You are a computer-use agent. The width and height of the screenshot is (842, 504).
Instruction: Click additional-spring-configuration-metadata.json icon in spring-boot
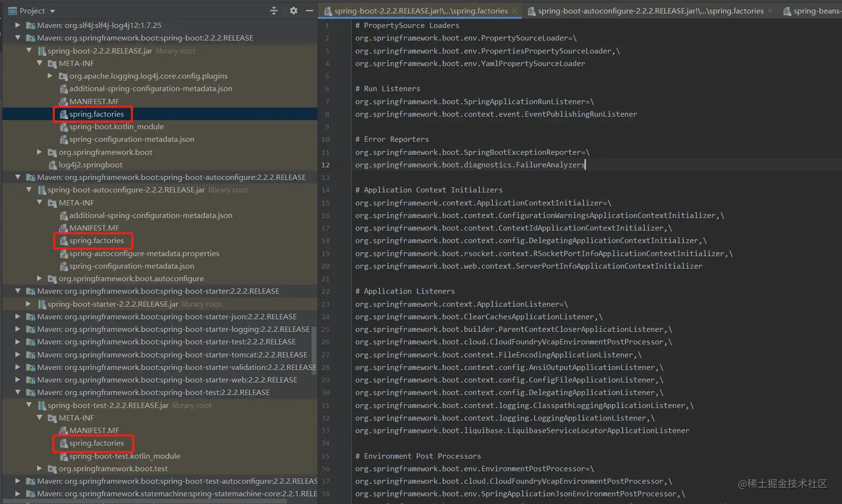coord(63,89)
